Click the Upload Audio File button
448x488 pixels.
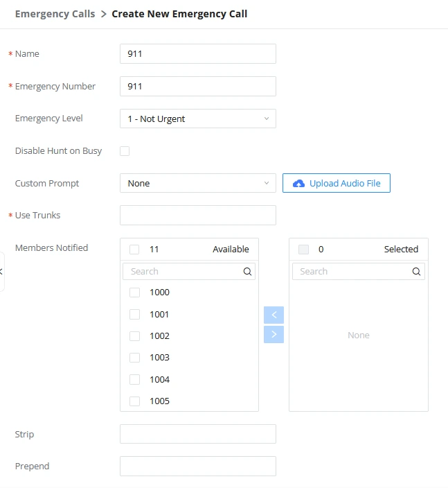click(x=337, y=183)
